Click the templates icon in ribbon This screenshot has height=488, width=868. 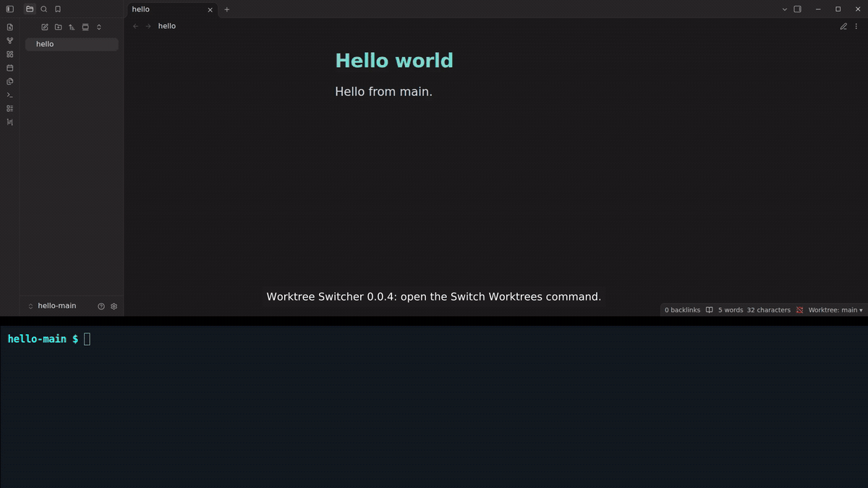click(x=9, y=82)
